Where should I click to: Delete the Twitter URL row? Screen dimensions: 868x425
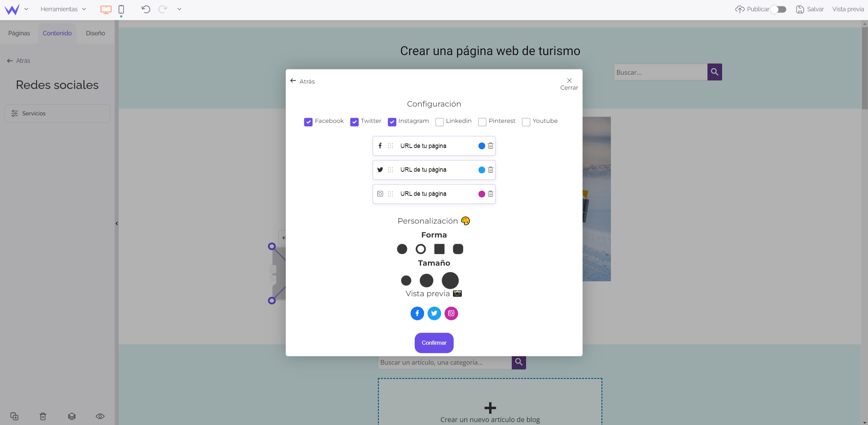click(x=490, y=170)
